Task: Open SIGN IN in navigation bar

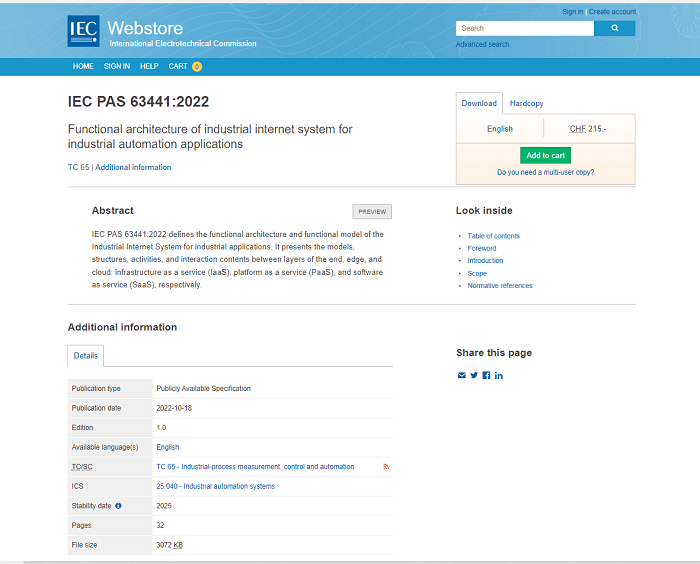Action: pos(117,66)
